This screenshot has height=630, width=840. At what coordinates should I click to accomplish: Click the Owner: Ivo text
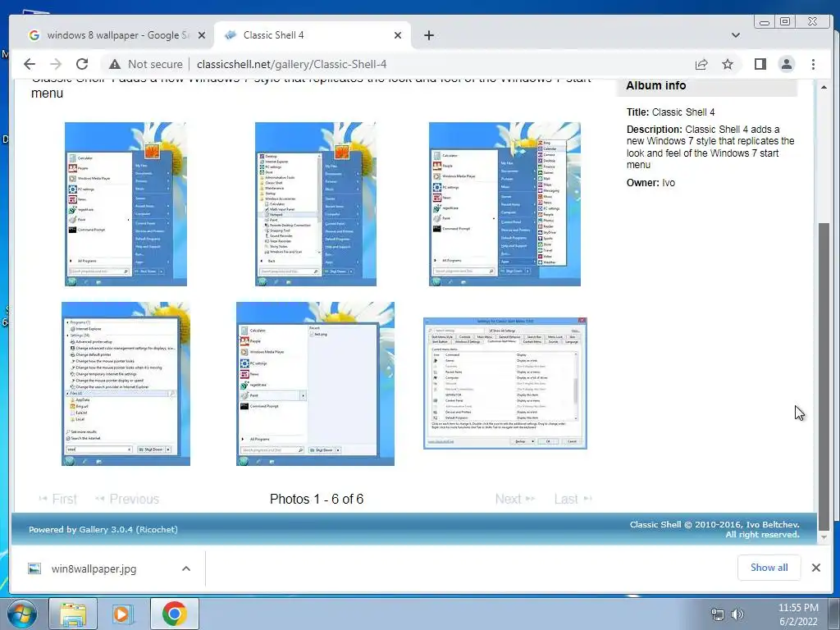click(651, 183)
